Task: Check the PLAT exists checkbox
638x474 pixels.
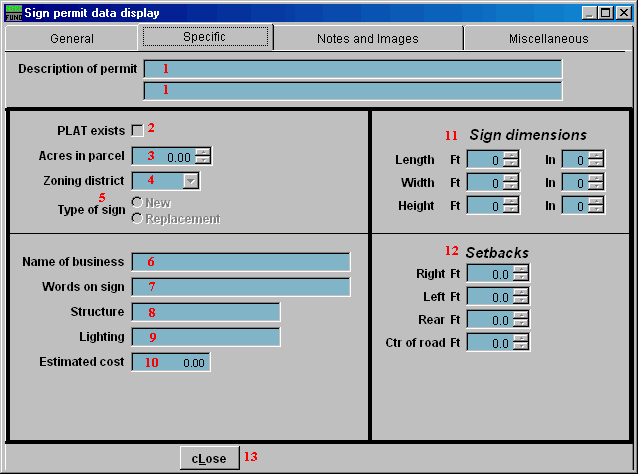Action: tap(137, 131)
